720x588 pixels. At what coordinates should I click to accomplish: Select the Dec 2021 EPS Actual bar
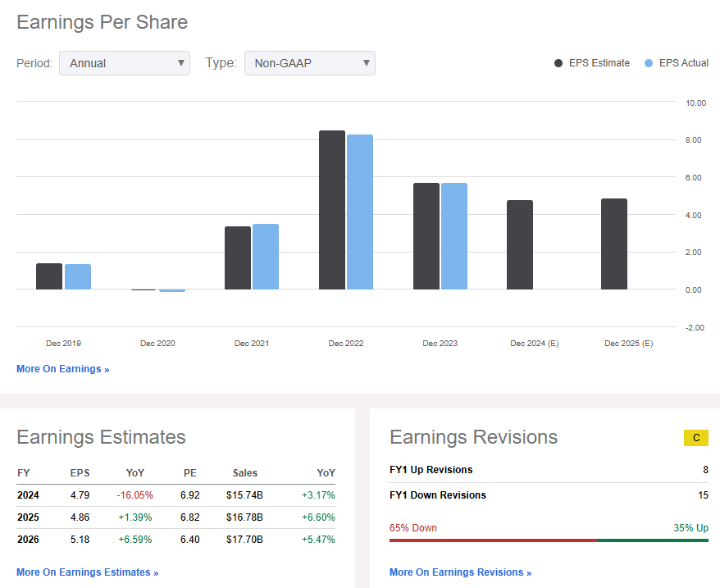coord(266,257)
